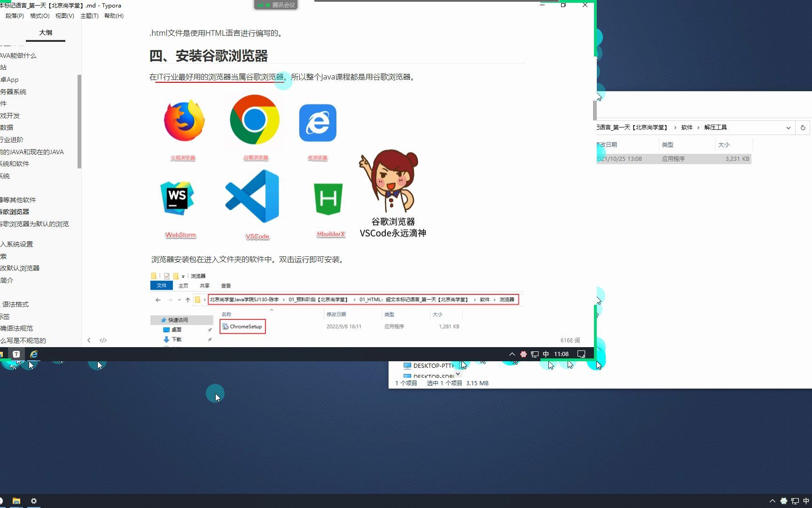
Task: Click the network icon in bottom taskbar tray
Action: [x=795, y=501]
